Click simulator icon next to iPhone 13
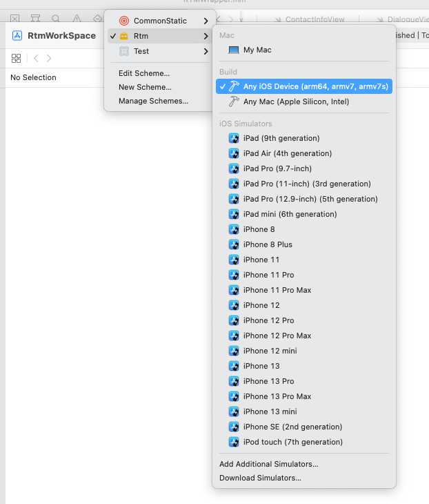 pyautogui.click(x=234, y=366)
